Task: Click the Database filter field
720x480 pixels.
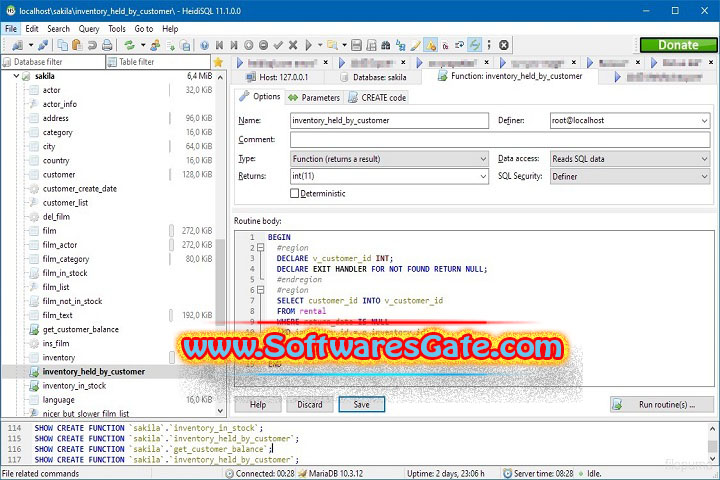Action: point(53,62)
